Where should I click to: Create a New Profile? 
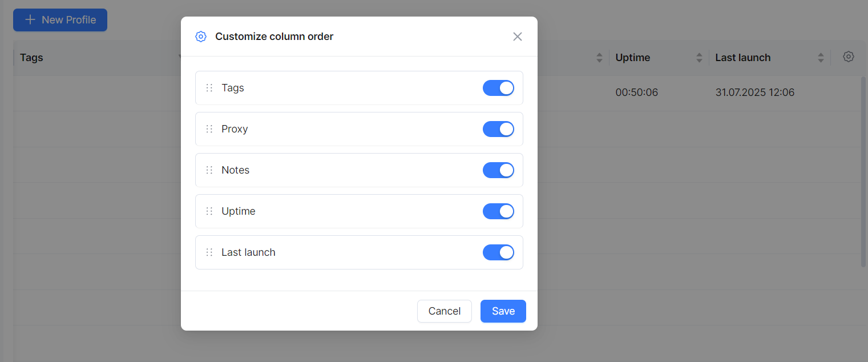point(60,20)
